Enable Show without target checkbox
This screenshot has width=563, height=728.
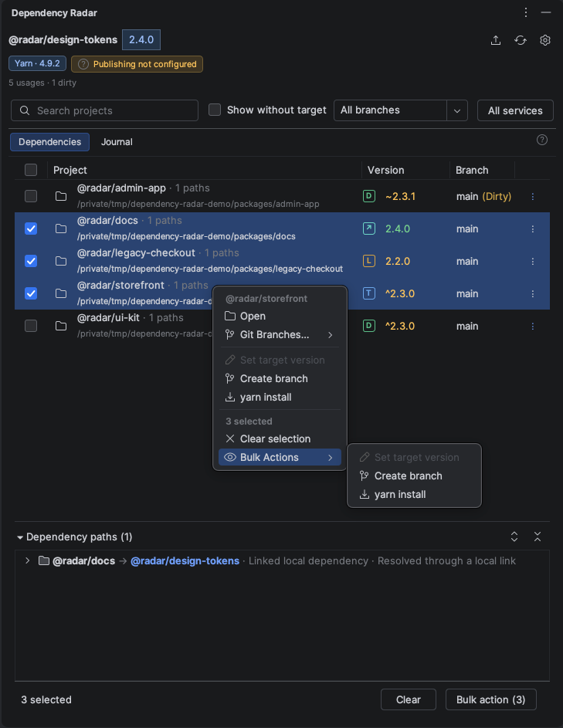point(215,110)
